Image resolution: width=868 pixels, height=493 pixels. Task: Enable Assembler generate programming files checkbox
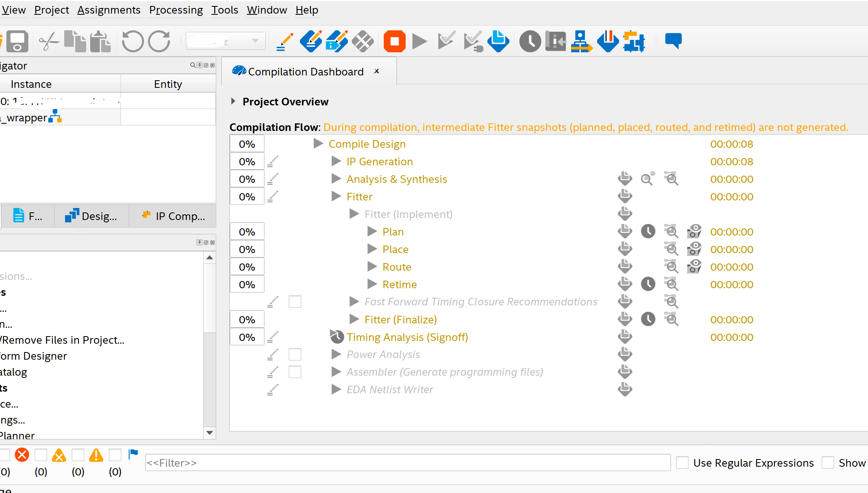click(295, 372)
